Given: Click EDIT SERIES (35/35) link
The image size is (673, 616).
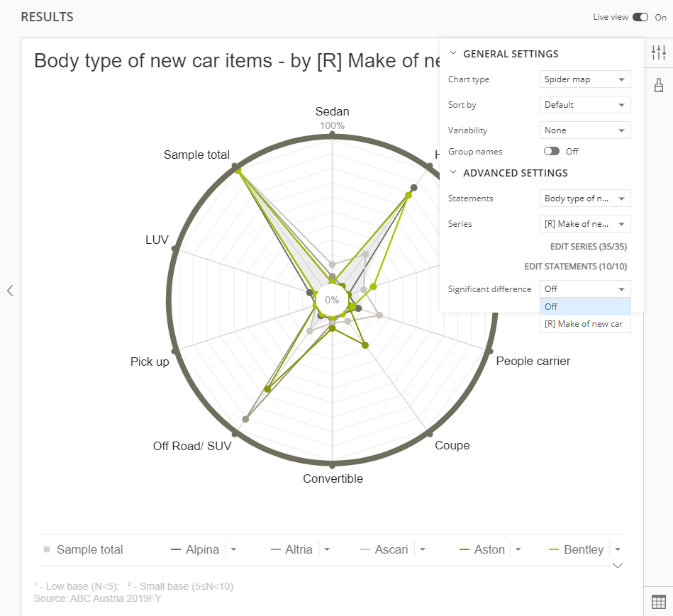Looking at the screenshot, I should pyautogui.click(x=588, y=247).
